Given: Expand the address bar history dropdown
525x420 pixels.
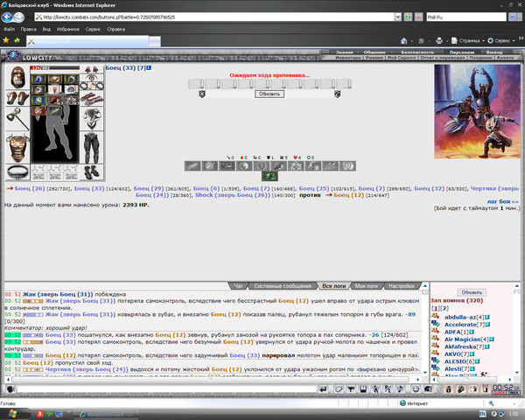Looking at the screenshot, I should (x=398, y=17).
